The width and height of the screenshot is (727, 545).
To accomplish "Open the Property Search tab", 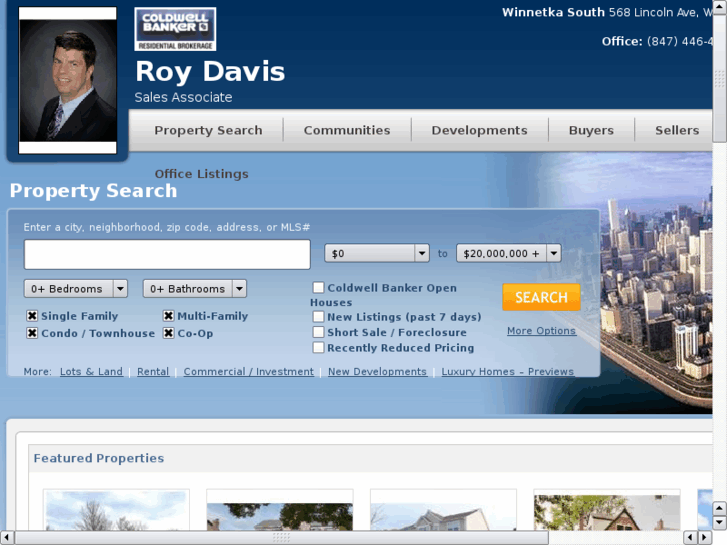I will click(x=208, y=130).
